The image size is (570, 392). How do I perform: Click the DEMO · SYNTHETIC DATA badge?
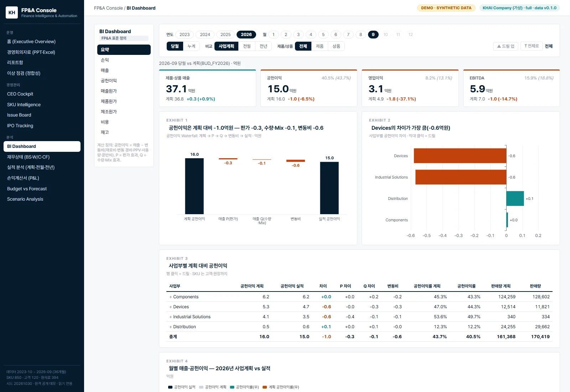pos(446,8)
